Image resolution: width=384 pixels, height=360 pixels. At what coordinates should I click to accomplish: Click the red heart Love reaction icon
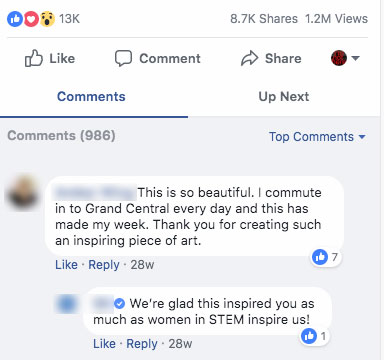(x=31, y=19)
